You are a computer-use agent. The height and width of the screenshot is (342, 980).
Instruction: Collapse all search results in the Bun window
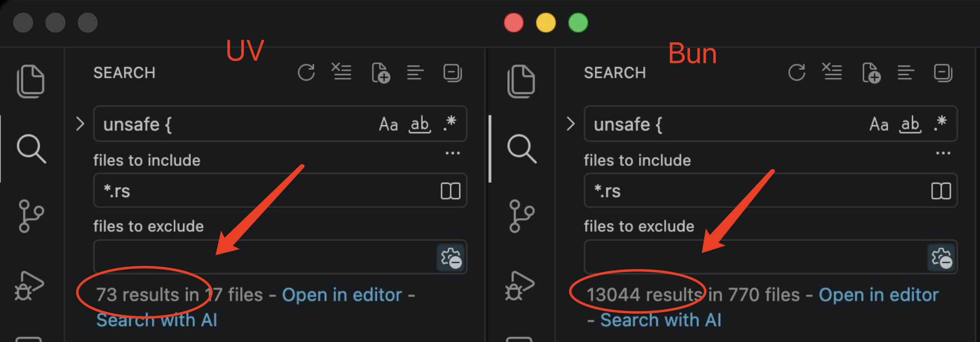(943, 73)
